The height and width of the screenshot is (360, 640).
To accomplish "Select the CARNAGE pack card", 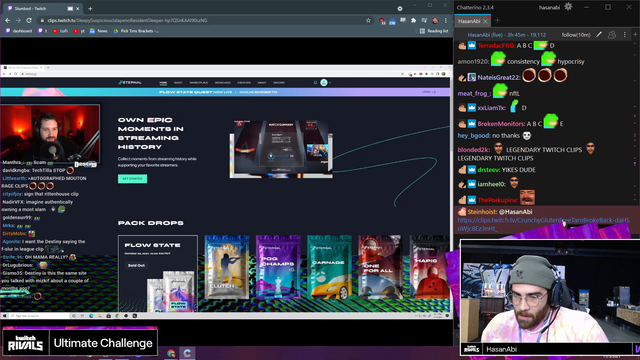I will pos(329,267).
